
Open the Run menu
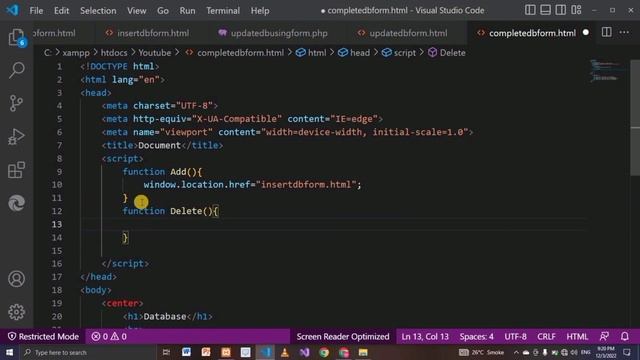click(x=187, y=11)
